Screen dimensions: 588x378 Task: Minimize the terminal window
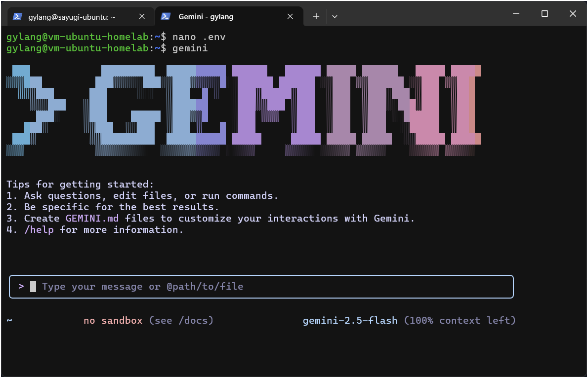(x=516, y=14)
